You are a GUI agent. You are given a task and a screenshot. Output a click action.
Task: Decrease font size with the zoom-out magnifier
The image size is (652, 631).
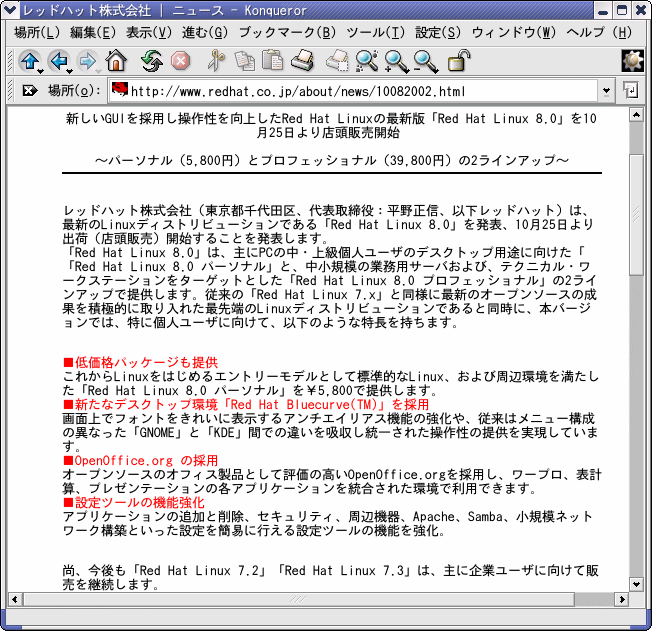(426, 62)
